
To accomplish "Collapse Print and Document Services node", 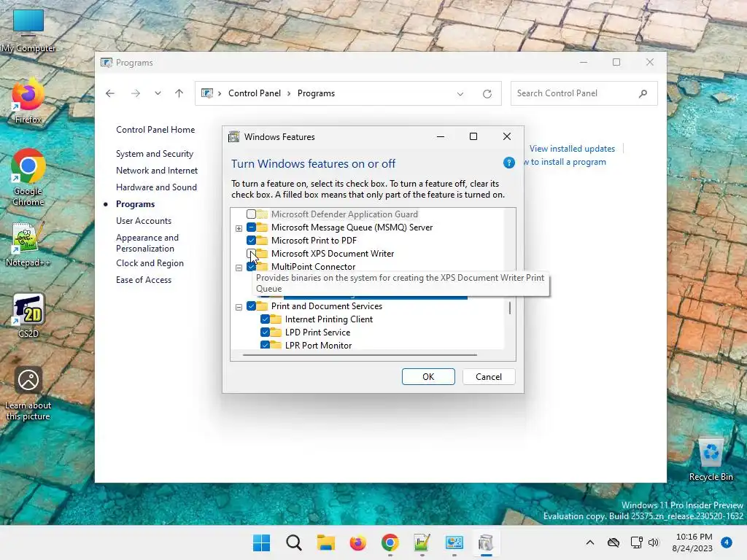I will 239,307.
